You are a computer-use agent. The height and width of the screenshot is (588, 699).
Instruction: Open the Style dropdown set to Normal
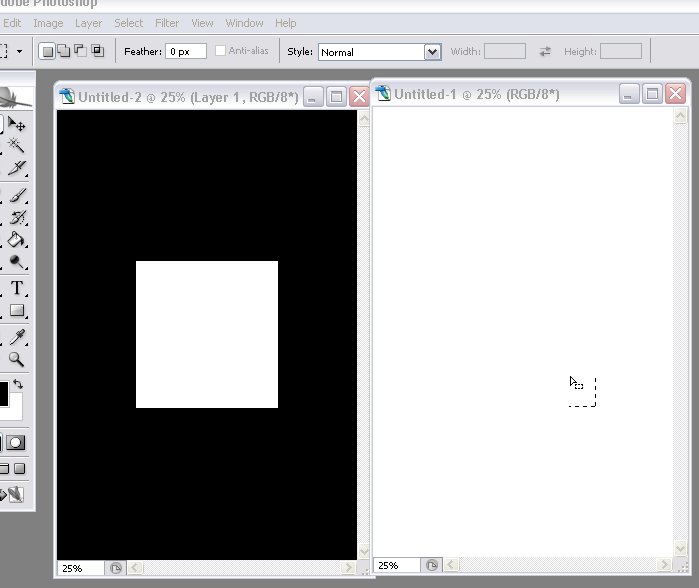click(x=379, y=51)
